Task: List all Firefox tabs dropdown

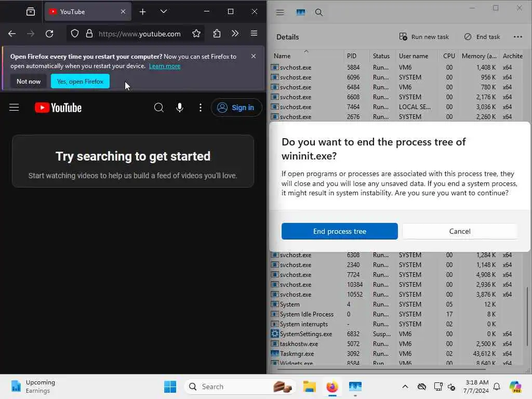Action: [164, 12]
